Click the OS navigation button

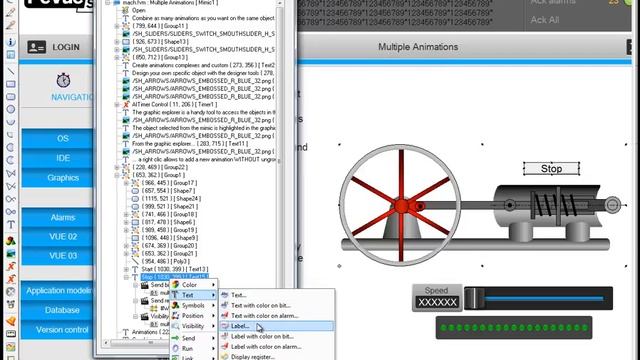pos(57,138)
